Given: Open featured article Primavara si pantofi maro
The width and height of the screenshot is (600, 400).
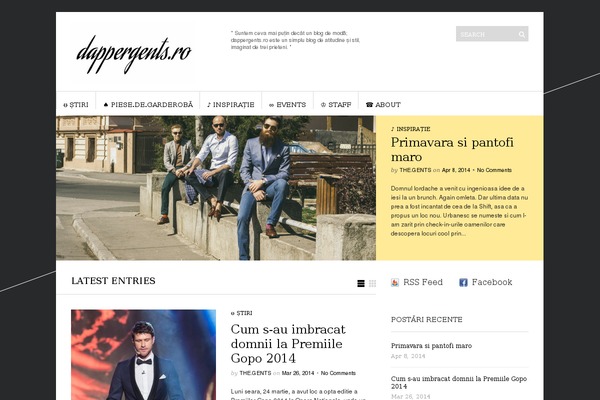Looking at the screenshot, I should [452, 149].
